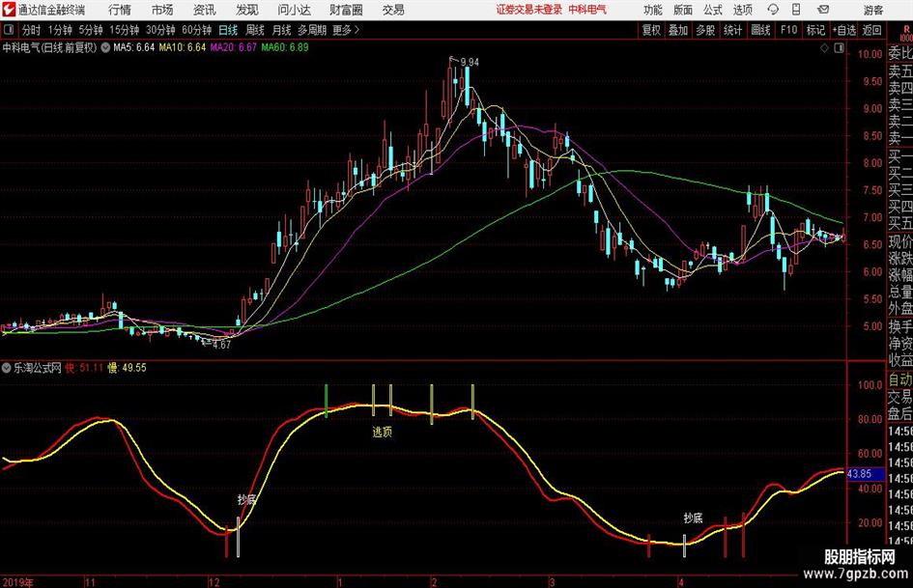Viewport: 913px width, 588px height.
Task: Expand the main chart indicator dropdown arrow
Action: pyautogui.click(x=105, y=47)
